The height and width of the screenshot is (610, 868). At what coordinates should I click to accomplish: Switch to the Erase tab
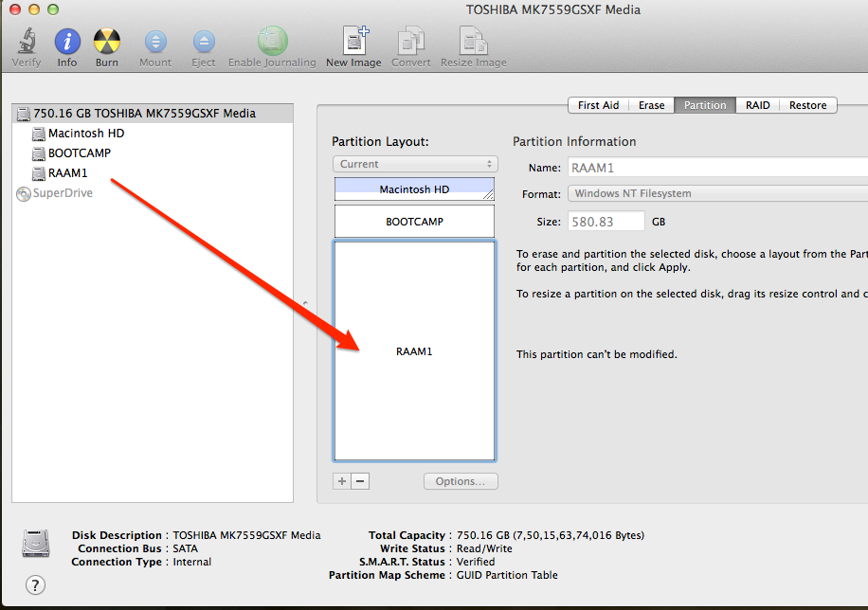(652, 105)
